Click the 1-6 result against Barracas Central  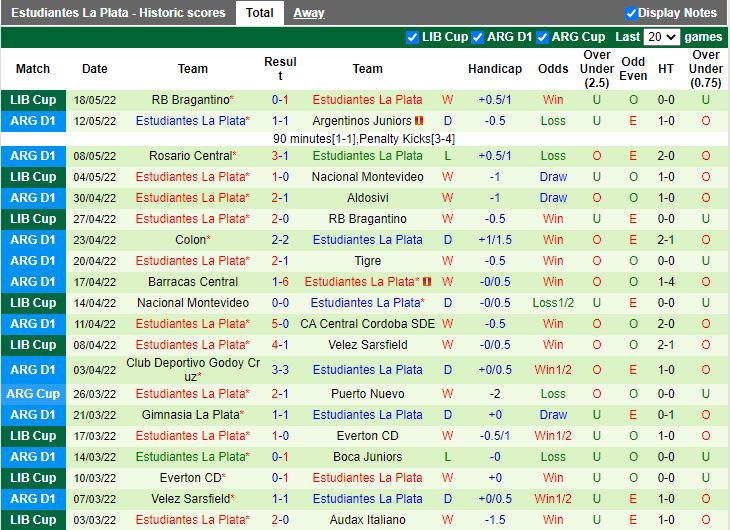coord(281,282)
